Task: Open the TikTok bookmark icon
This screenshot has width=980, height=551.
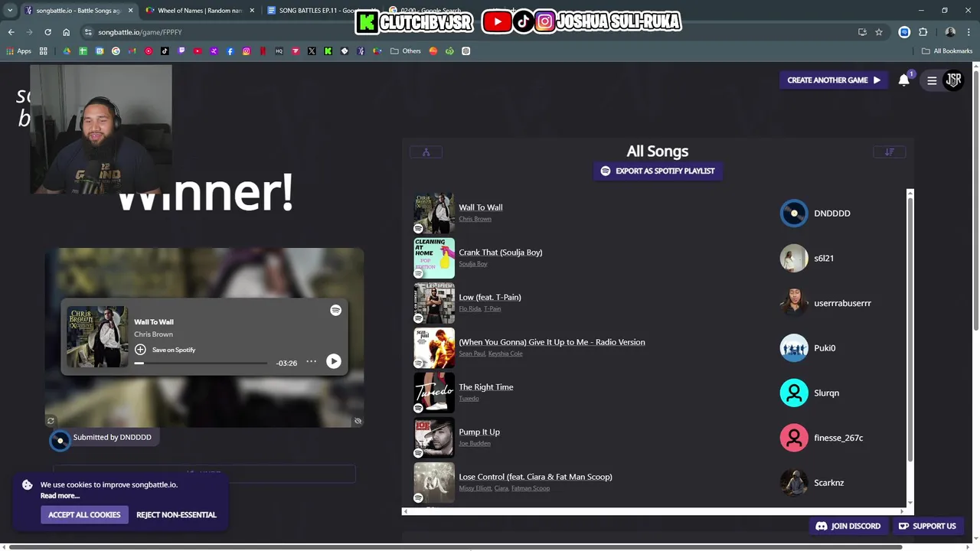Action: pos(165,51)
